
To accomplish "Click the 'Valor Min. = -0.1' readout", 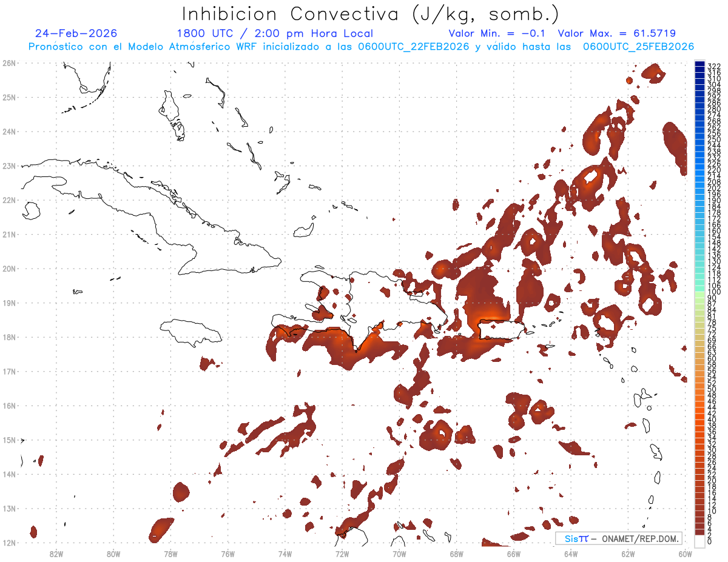I will [497, 33].
